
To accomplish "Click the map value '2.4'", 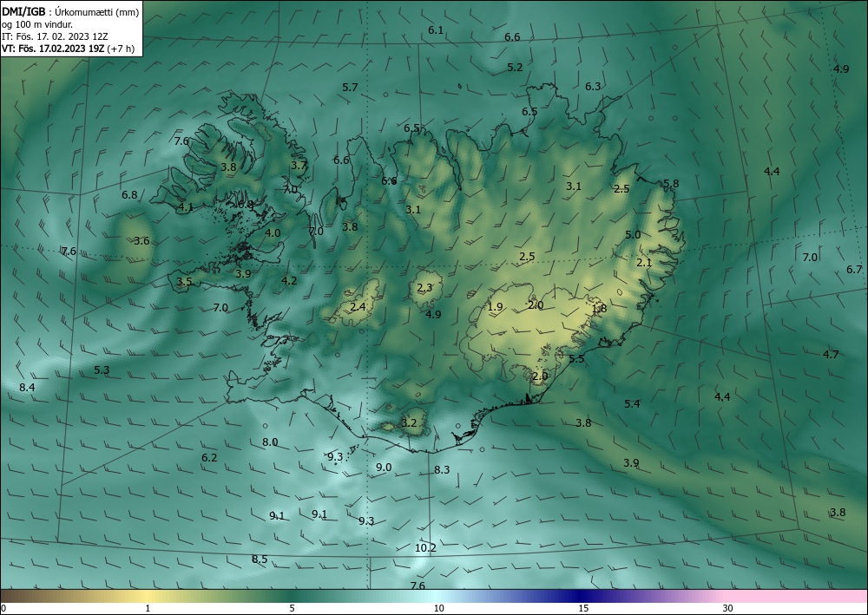I will click(x=358, y=306).
